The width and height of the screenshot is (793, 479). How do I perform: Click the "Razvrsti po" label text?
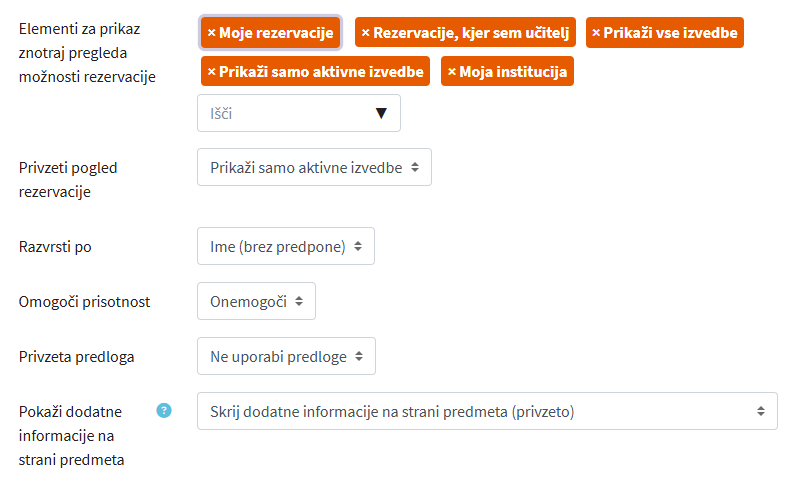pos(56,246)
